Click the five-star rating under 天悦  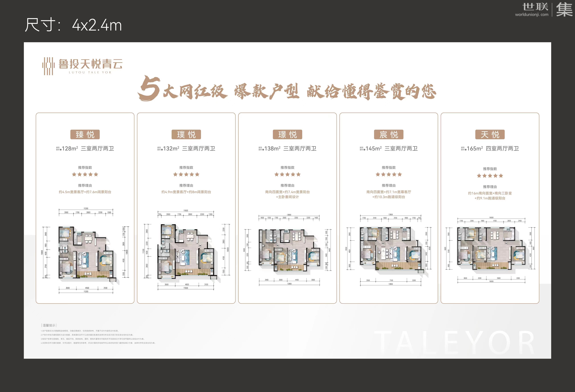point(490,176)
